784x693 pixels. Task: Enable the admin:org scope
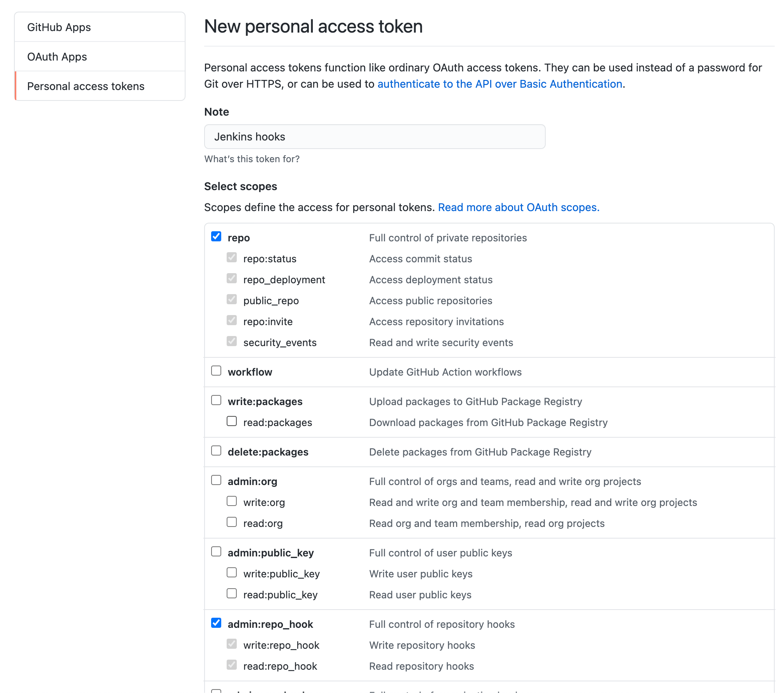216,480
